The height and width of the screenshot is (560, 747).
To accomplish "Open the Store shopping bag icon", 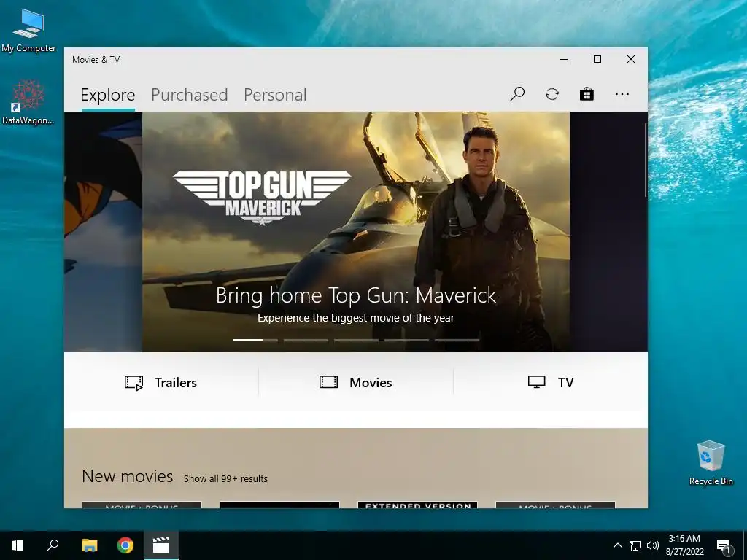I will coord(587,94).
